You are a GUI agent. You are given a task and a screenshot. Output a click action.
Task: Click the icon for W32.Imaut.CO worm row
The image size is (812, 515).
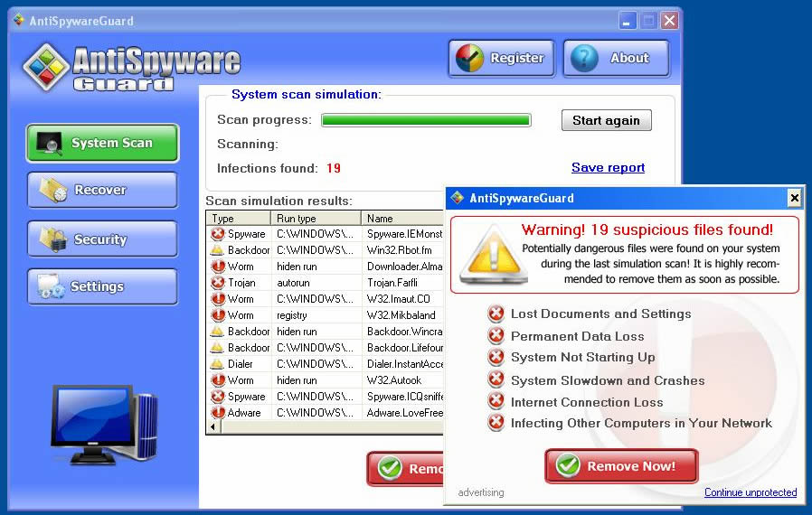point(218,299)
